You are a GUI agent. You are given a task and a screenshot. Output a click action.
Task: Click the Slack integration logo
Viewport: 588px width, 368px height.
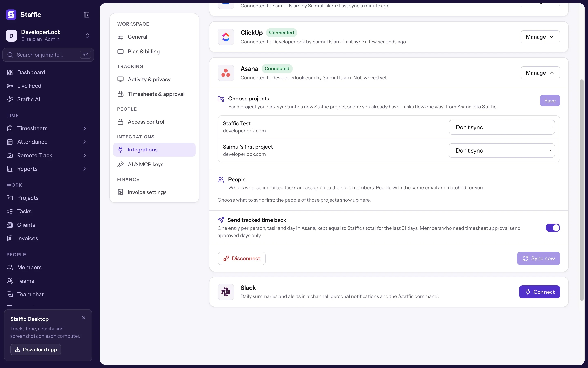[226, 292]
